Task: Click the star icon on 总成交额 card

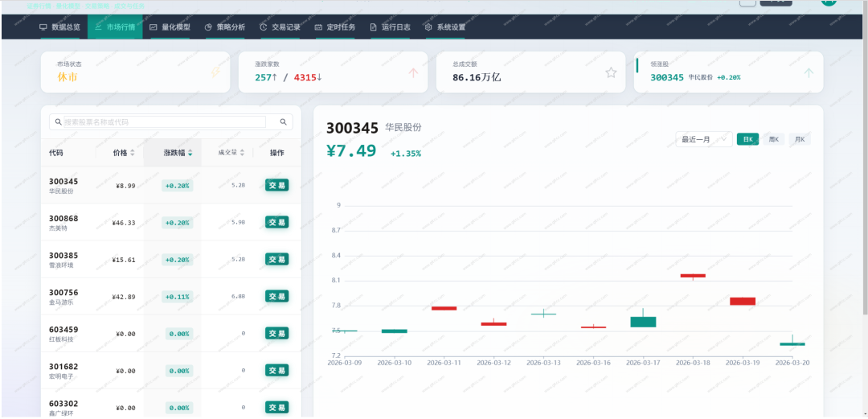Action: tap(611, 72)
